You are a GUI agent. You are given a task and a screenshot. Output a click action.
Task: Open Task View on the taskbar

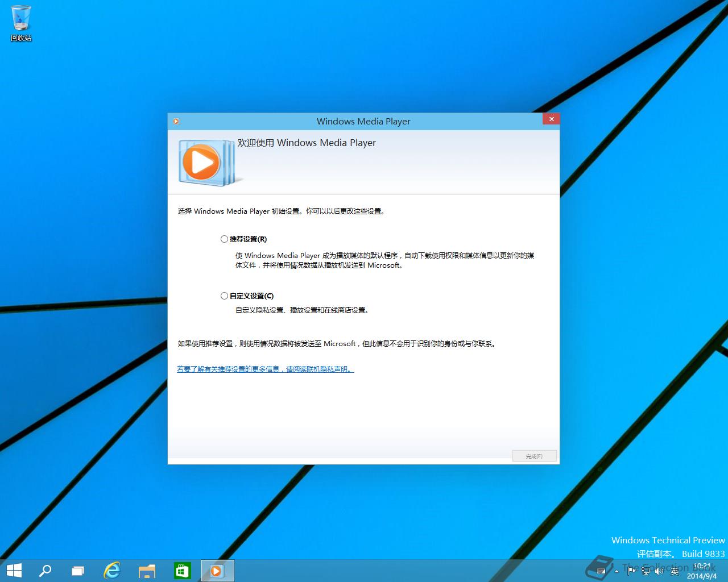(78, 571)
